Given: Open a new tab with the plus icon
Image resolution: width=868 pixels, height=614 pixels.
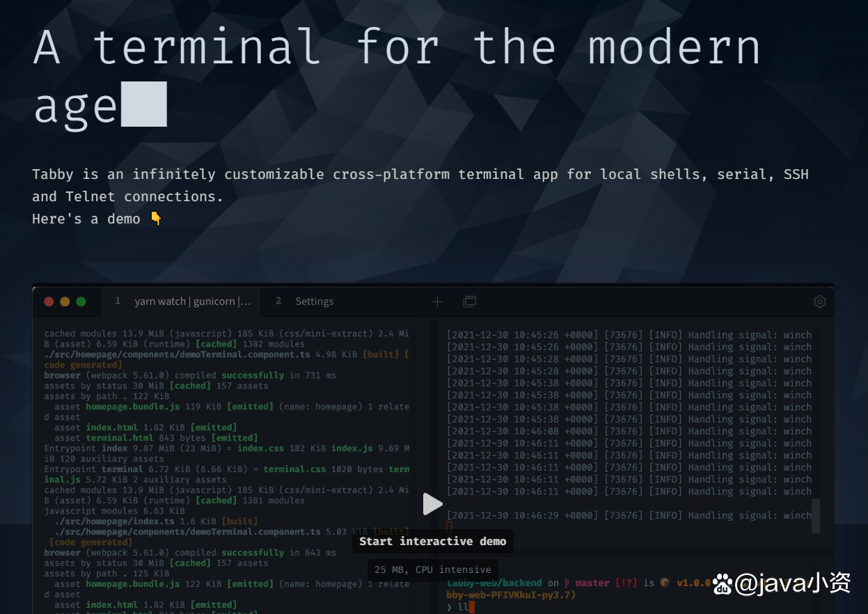Looking at the screenshot, I should tap(437, 301).
